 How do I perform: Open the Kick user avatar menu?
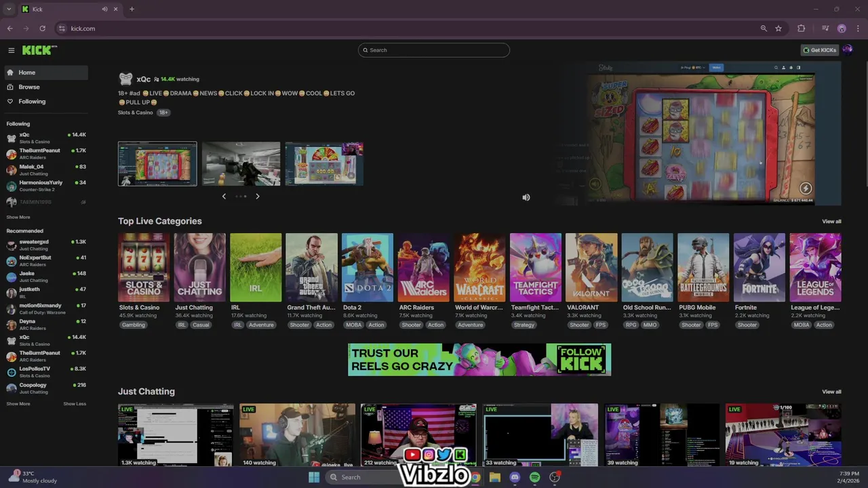point(847,49)
